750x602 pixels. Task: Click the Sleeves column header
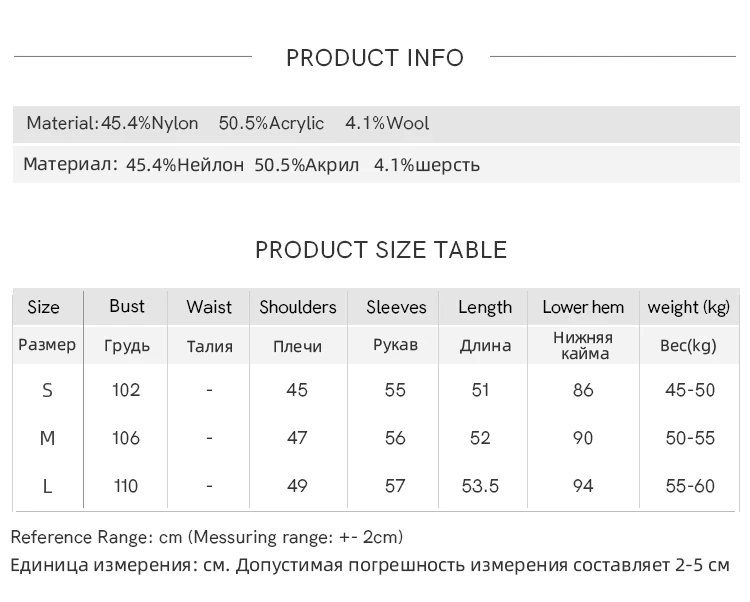tap(396, 307)
